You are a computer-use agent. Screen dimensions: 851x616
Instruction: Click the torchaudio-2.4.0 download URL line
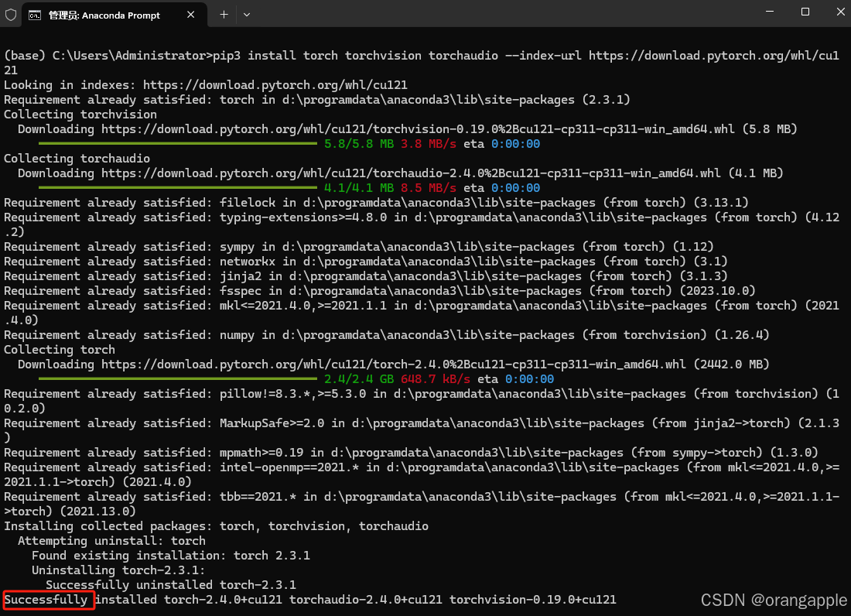pyautogui.click(x=401, y=173)
